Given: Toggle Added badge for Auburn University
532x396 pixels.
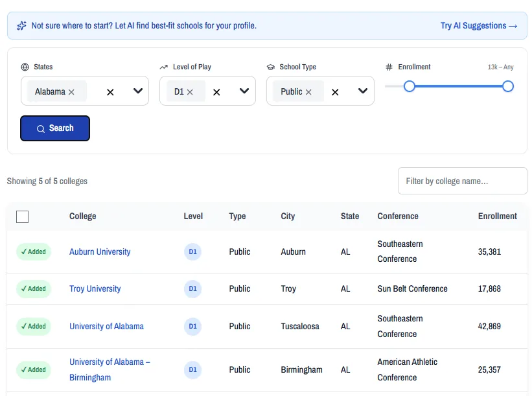Looking at the screenshot, I should click(x=34, y=251).
